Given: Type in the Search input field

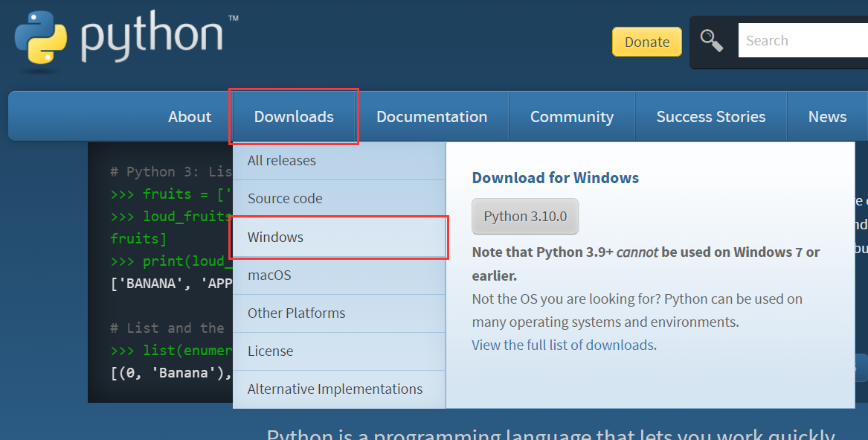Looking at the screenshot, I should [x=803, y=41].
